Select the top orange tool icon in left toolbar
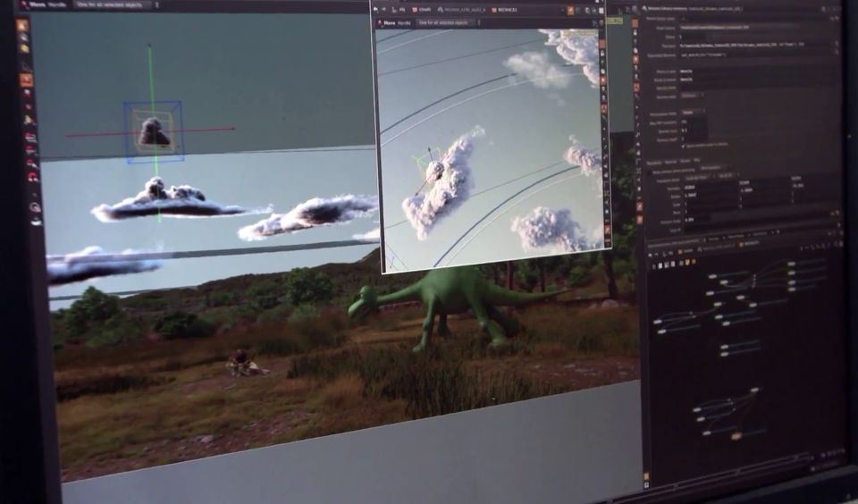Screen dimensions: 858x504 22,26
